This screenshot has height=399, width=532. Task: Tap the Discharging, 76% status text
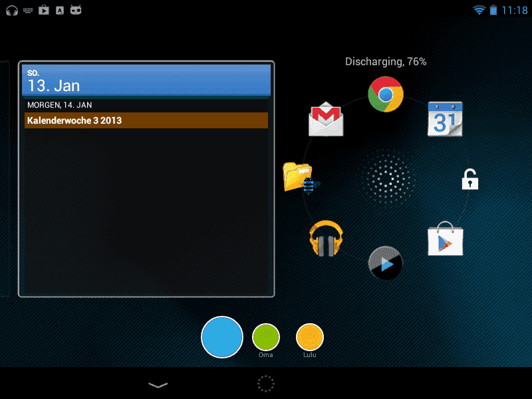click(x=386, y=62)
